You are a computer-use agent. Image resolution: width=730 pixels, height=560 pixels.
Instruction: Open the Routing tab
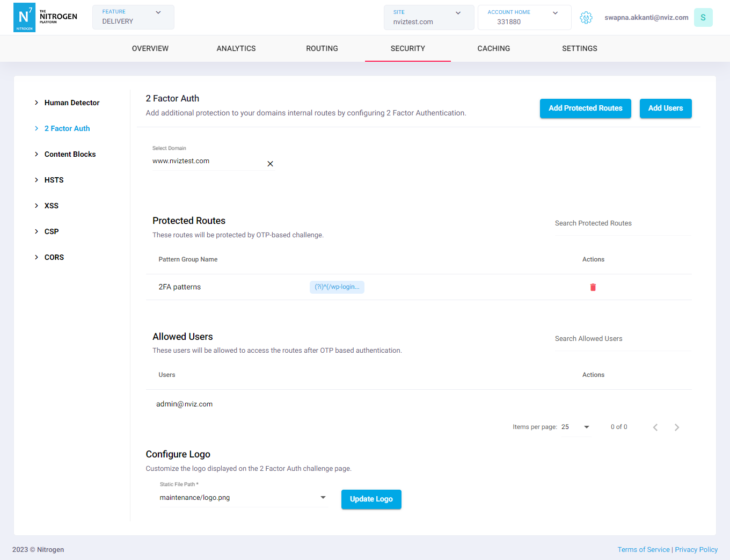click(322, 48)
